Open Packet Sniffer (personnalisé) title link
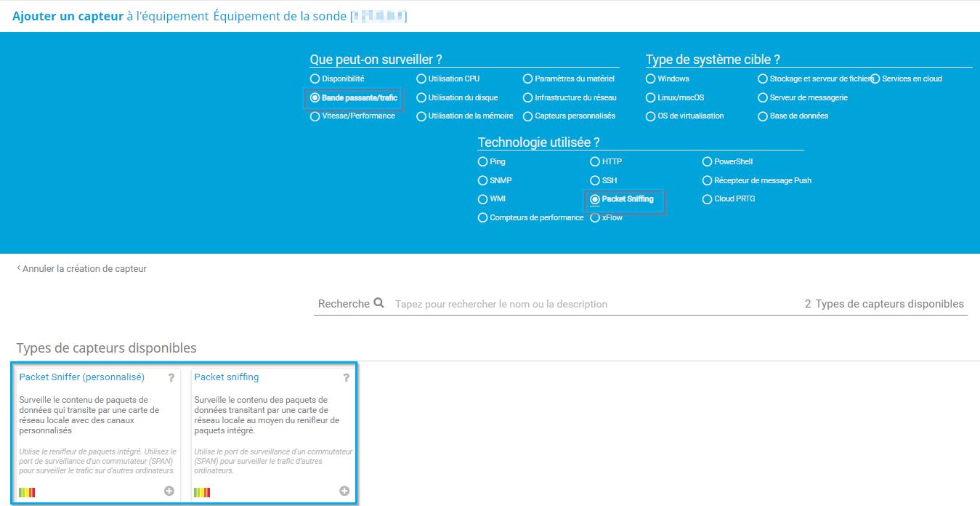Viewport: 980px width, 506px height. coord(81,377)
